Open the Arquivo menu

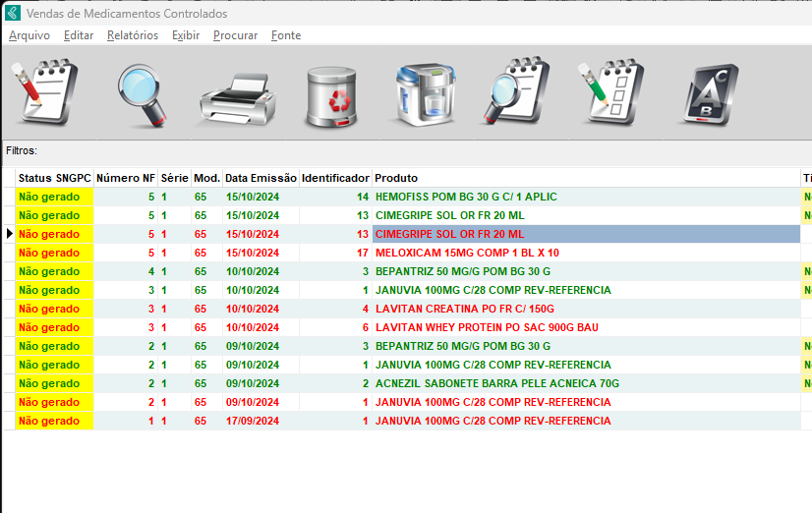[29, 35]
